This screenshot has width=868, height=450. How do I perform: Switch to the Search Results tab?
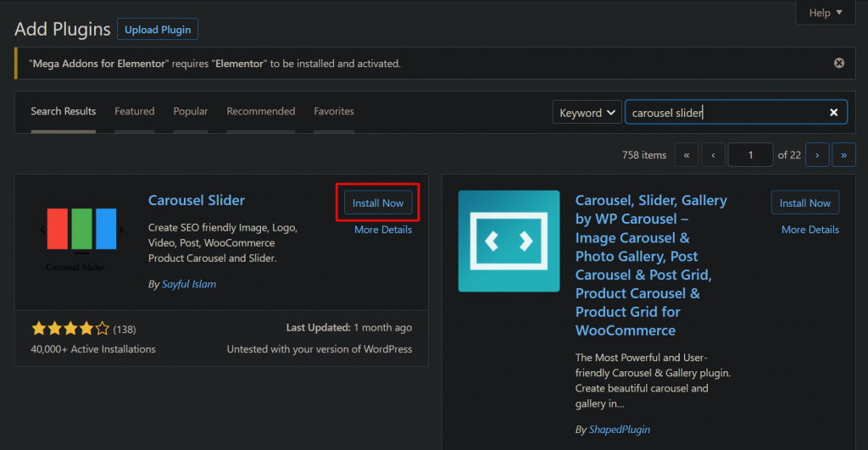63,111
